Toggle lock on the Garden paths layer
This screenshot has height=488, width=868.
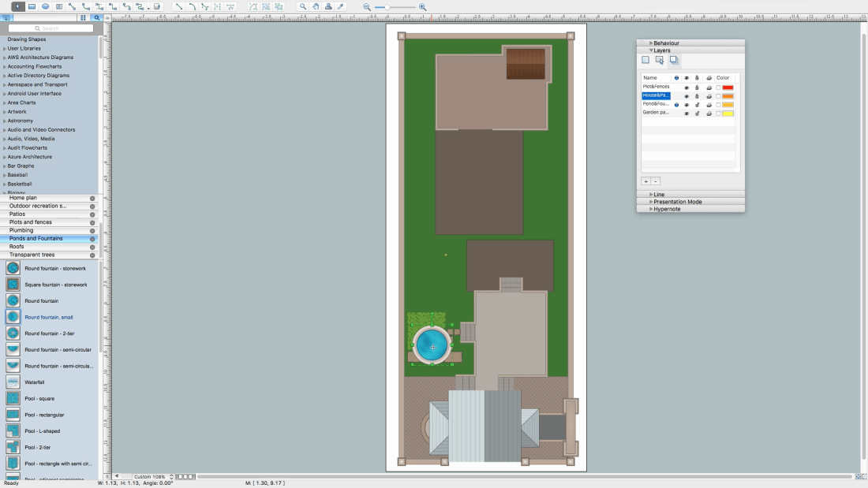point(697,113)
